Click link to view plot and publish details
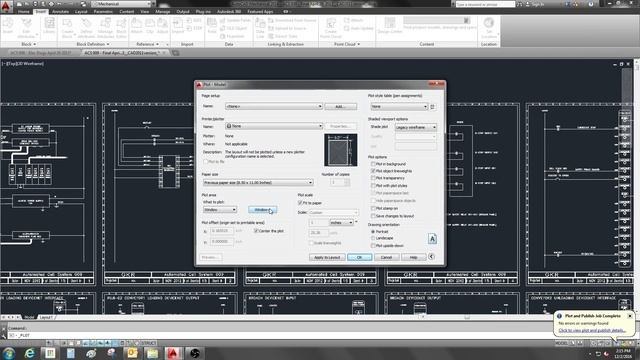This screenshot has height=360, width=640. pyautogui.click(x=591, y=331)
